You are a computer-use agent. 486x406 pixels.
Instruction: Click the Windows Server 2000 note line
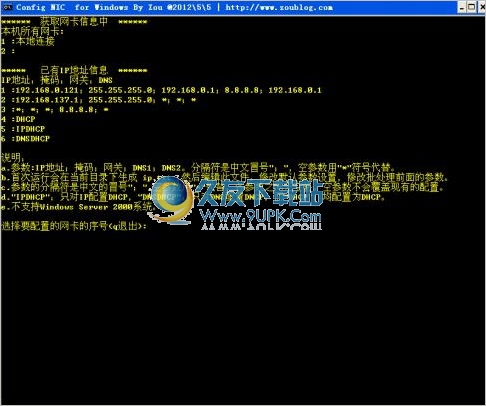point(77,207)
